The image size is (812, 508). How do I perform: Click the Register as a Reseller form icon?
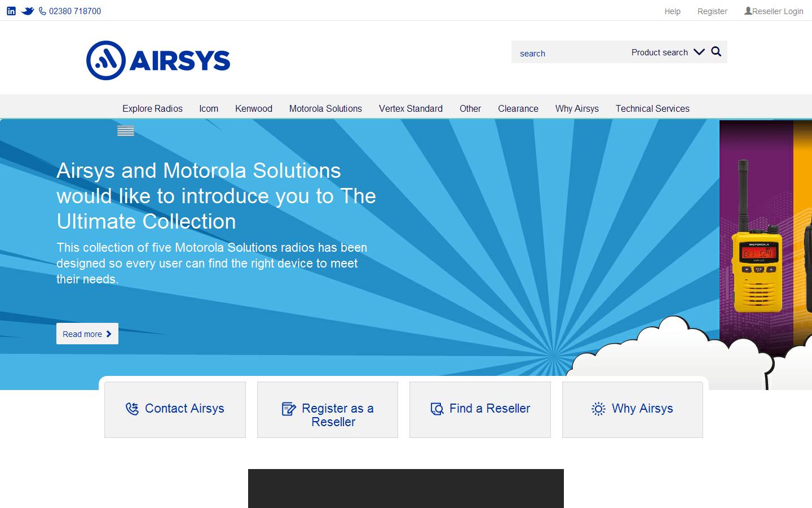tap(289, 409)
